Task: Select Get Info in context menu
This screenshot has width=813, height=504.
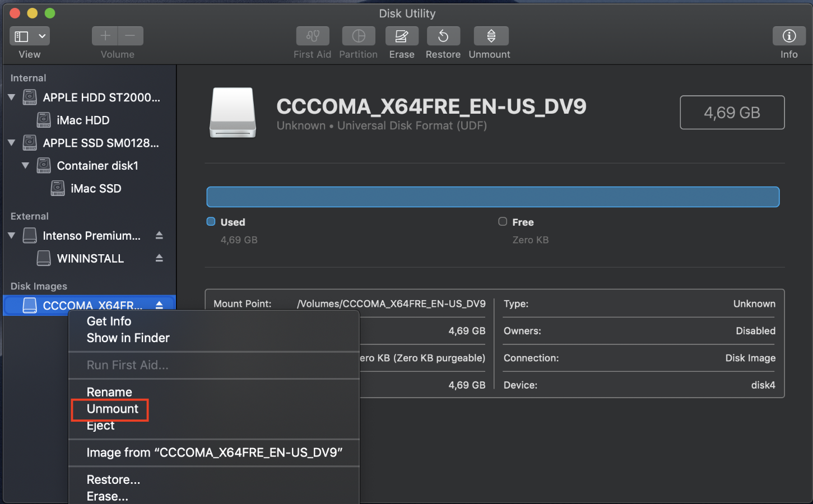Action: click(x=109, y=321)
